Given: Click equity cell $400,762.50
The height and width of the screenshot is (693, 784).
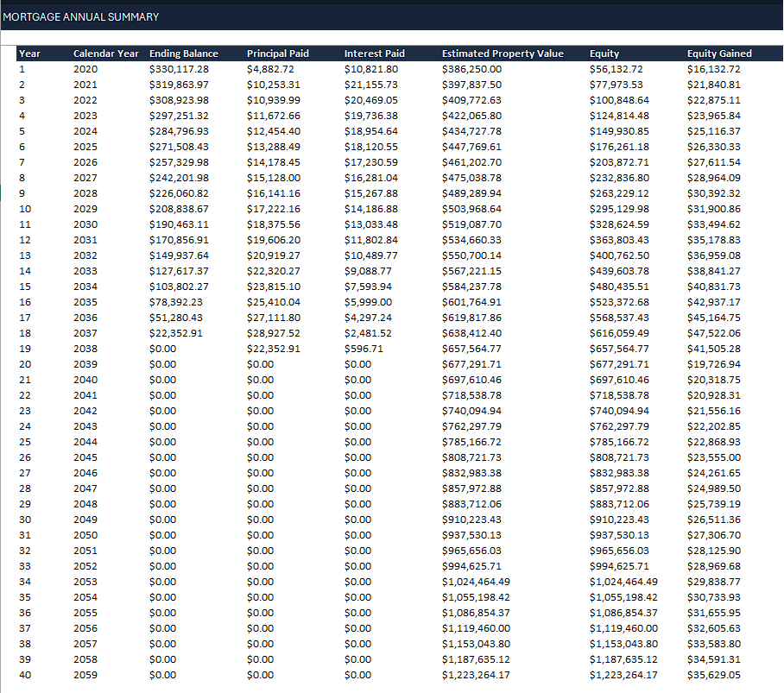Looking at the screenshot, I should click(x=619, y=255).
